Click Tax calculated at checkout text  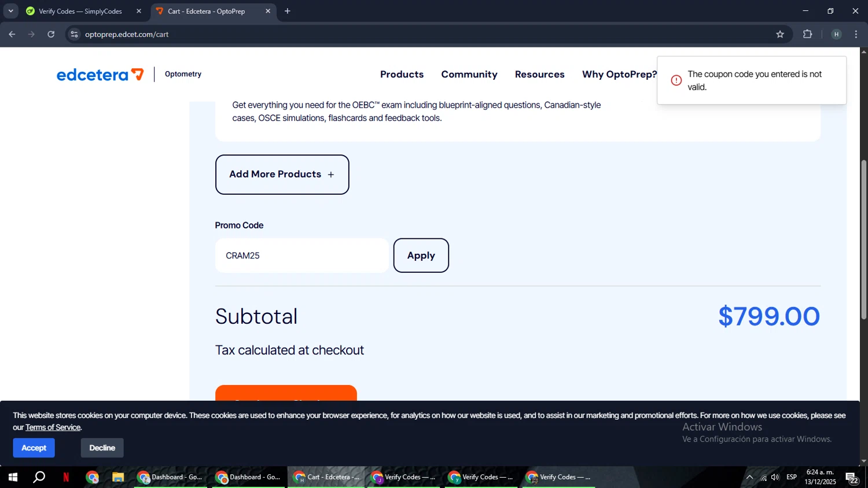289,350
